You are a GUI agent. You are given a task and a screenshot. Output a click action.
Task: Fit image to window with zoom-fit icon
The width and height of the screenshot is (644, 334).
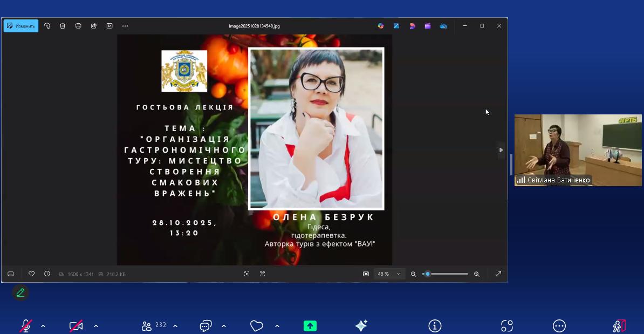pyautogui.click(x=366, y=274)
